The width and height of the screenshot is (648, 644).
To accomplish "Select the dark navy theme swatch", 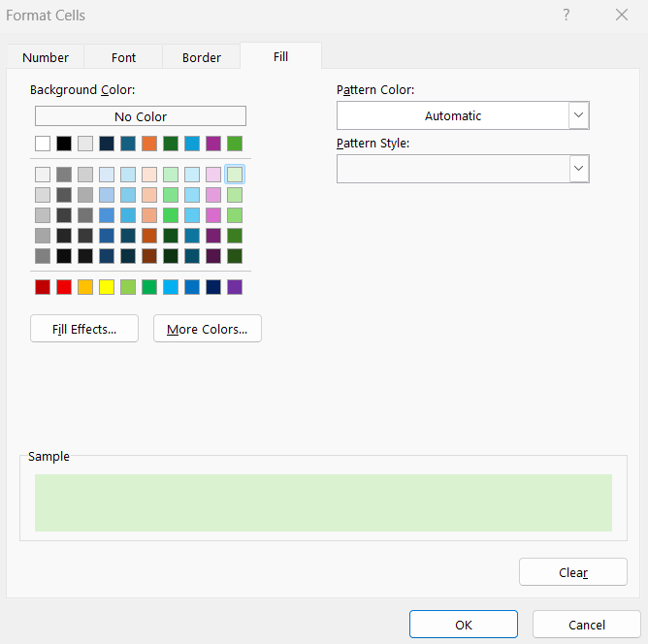I will coord(107,144).
